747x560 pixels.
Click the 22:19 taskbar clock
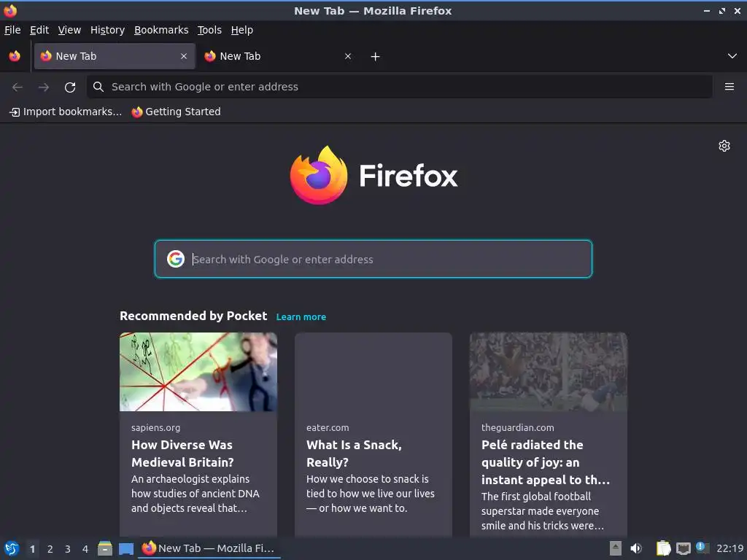point(729,548)
